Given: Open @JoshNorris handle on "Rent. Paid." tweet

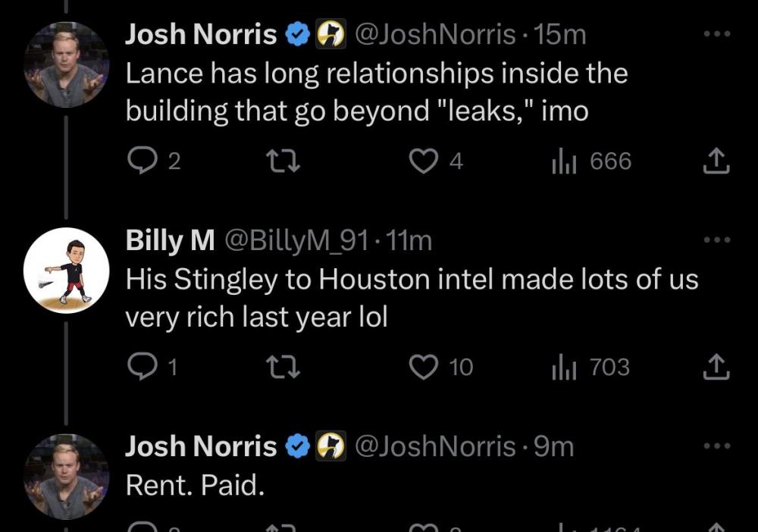Looking at the screenshot, I should click(435, 446).
